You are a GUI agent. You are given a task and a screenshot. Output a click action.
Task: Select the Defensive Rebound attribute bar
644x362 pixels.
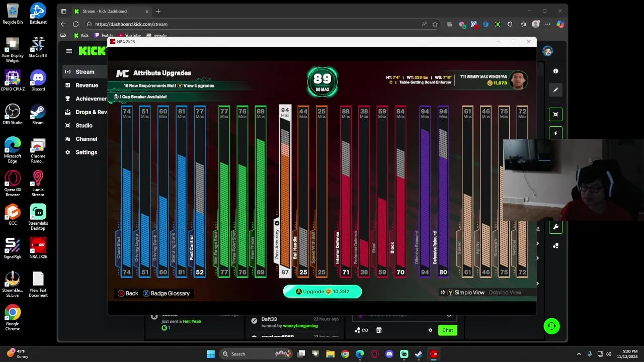[443, 191]
